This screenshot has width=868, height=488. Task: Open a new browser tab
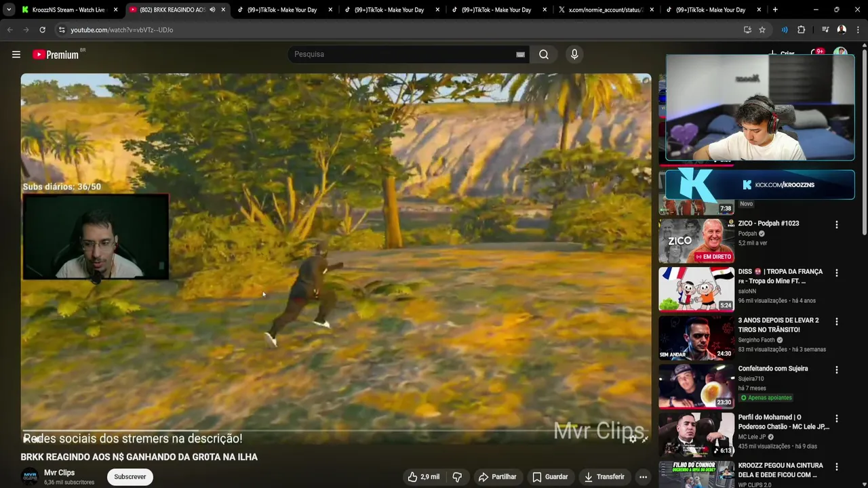pyautogui.click(x=775, y=9)
